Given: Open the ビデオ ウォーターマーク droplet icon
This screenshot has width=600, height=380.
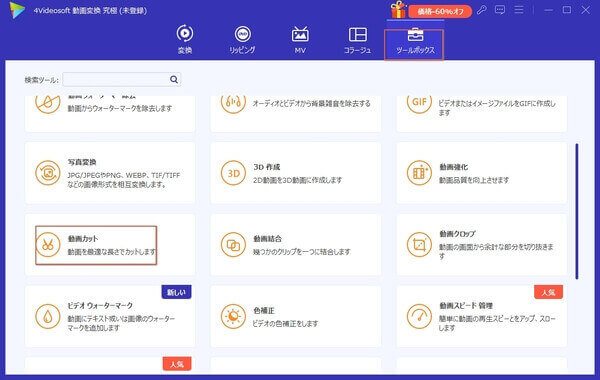Looking at the screenshot, I should click(48, 316).
